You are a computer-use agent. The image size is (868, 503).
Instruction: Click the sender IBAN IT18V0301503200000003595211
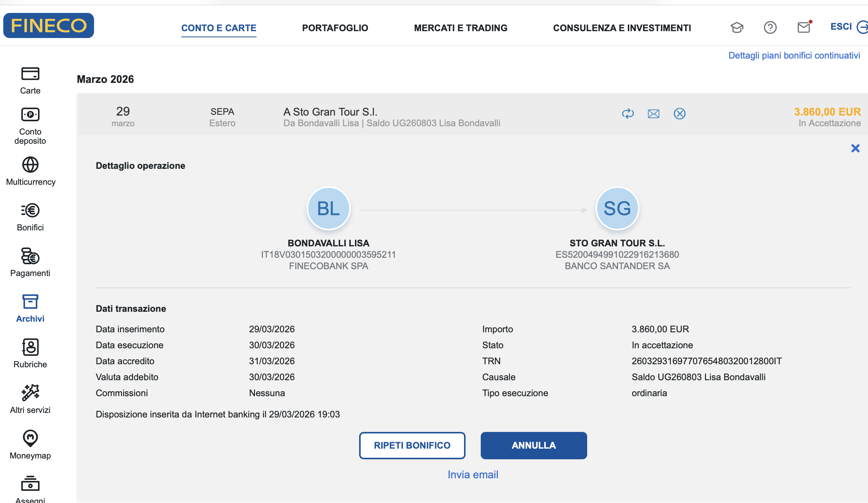click(328, 254)
